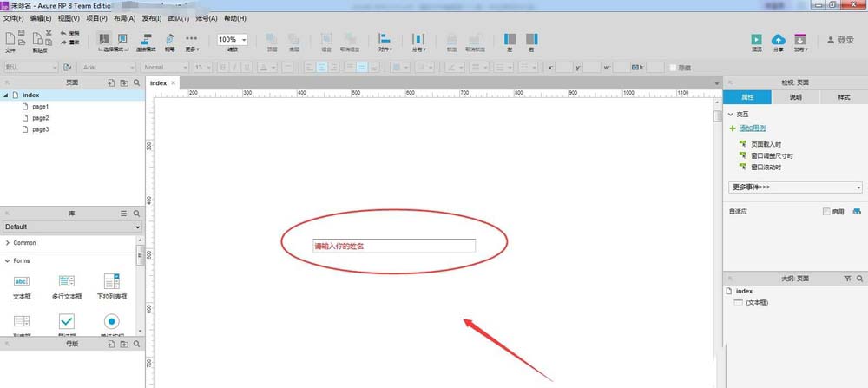Open the Align dropdown in toolbar
Screen dimensions: 868x388
[x=385, y=42]
